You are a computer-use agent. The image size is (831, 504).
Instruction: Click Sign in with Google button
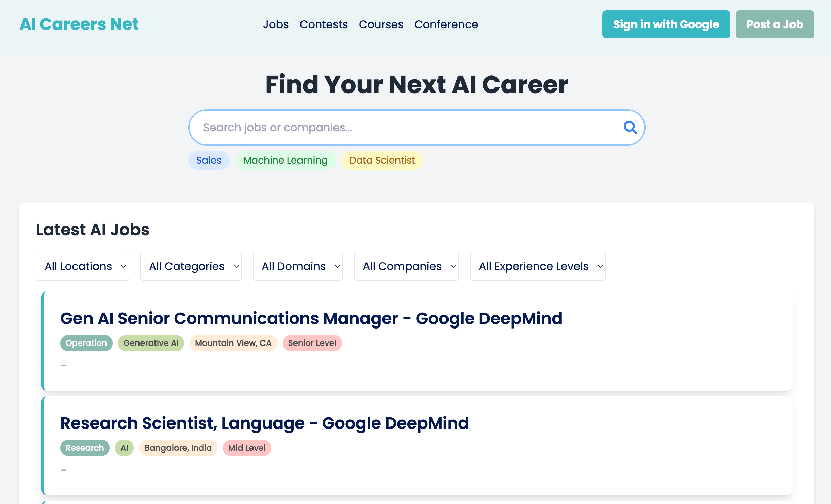pyautogui.click(x=666, y=24)
